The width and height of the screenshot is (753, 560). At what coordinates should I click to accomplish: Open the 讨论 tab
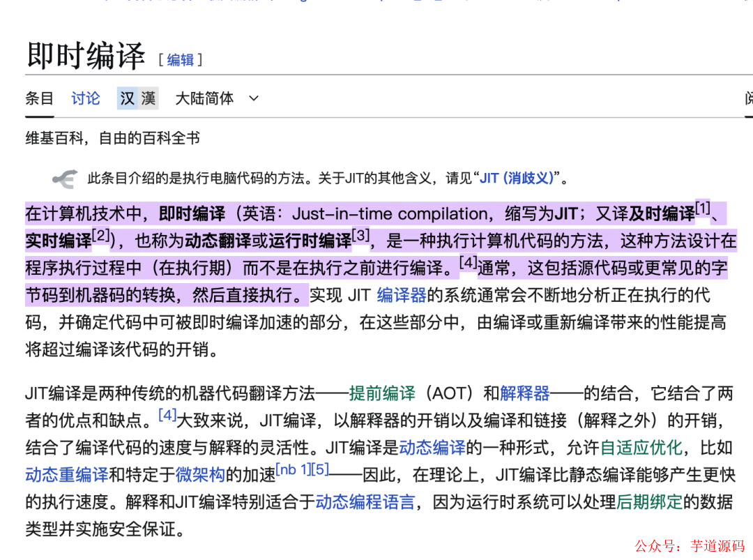86,98
